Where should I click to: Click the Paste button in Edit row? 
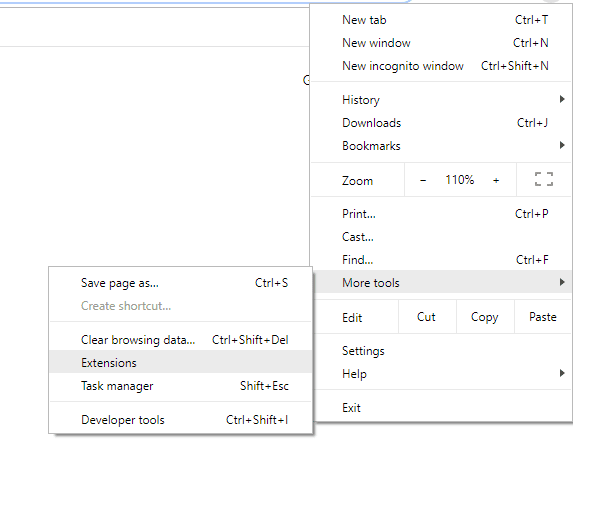543,317
